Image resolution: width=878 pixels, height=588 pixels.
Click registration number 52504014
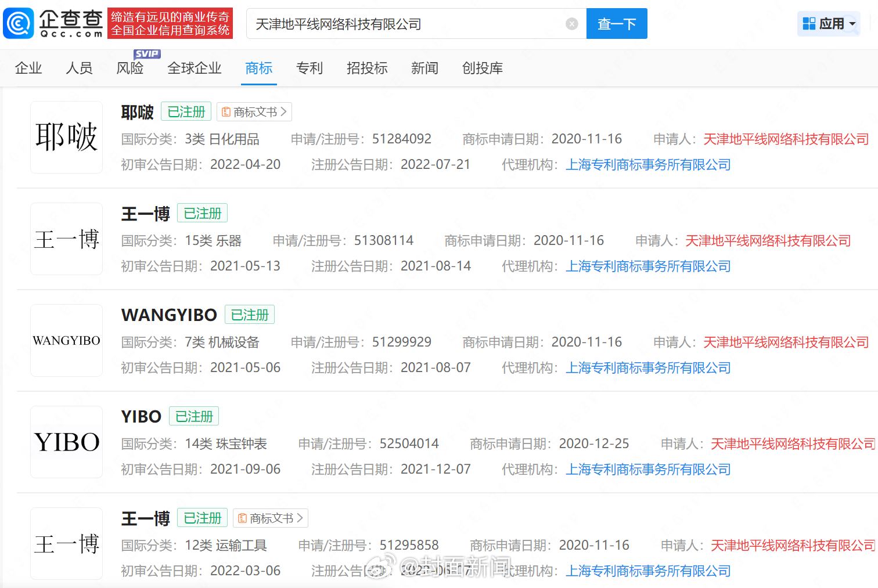click(409, 444)
